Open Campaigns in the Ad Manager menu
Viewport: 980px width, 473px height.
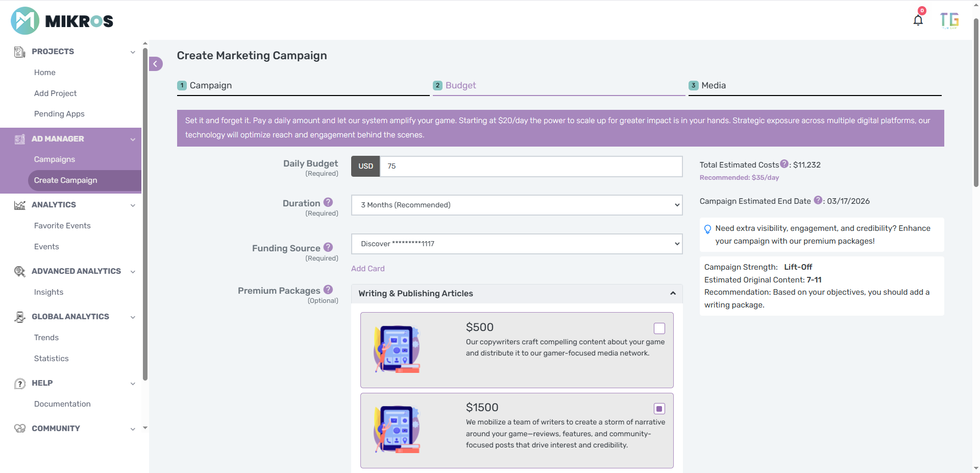[x=55, y=159]
